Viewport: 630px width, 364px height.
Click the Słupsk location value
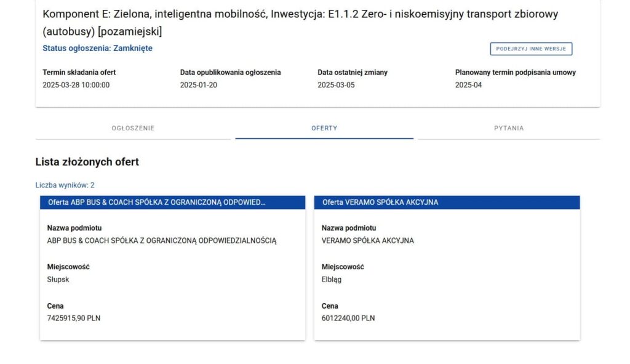[x=58, y=280]
